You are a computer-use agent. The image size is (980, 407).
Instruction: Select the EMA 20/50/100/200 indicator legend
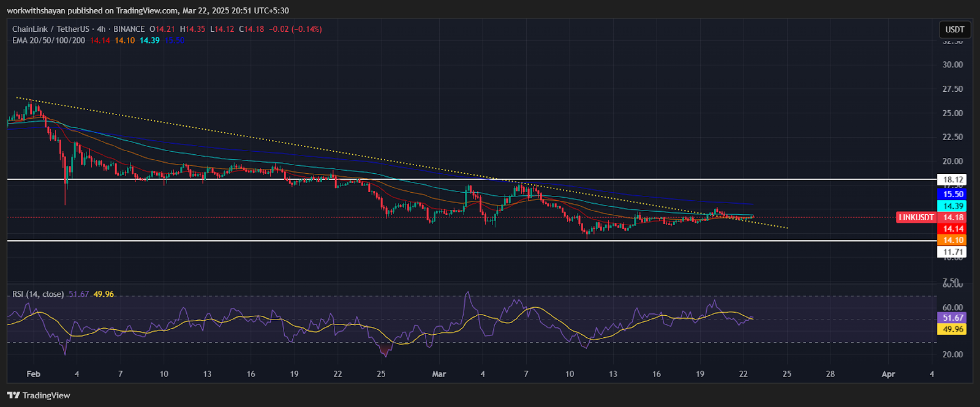coord(49,40)
